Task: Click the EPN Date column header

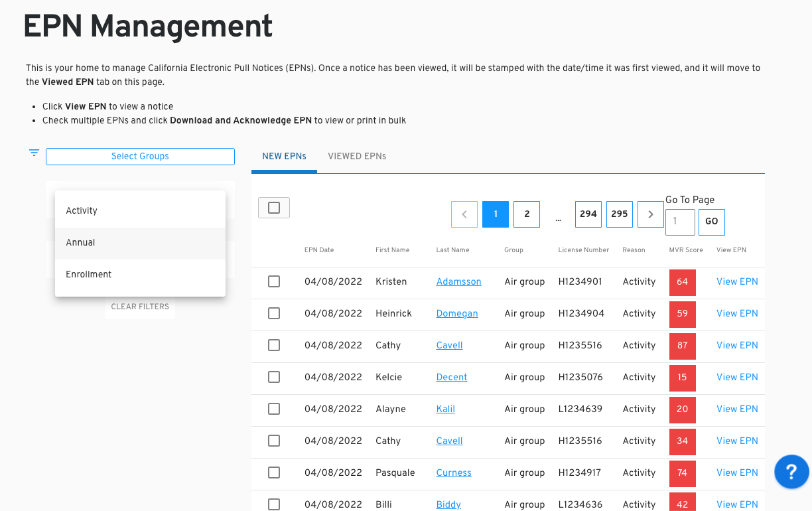Action: click(319, 250)
